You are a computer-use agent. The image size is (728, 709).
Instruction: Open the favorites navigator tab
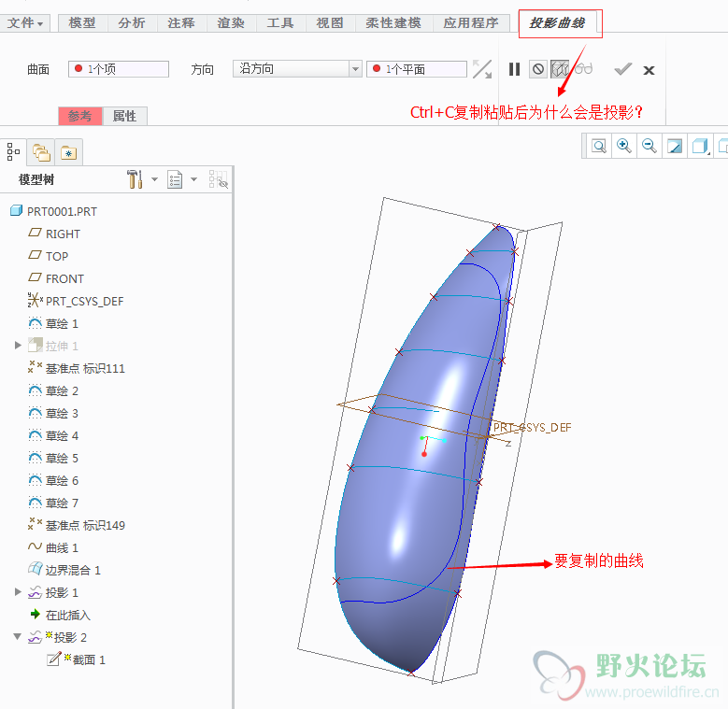point(68,151)
